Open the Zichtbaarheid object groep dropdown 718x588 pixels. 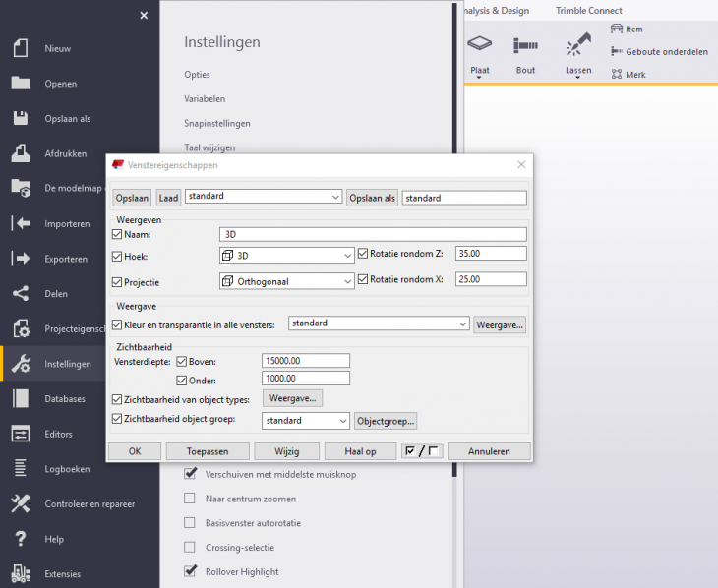[x=305, y=421]
